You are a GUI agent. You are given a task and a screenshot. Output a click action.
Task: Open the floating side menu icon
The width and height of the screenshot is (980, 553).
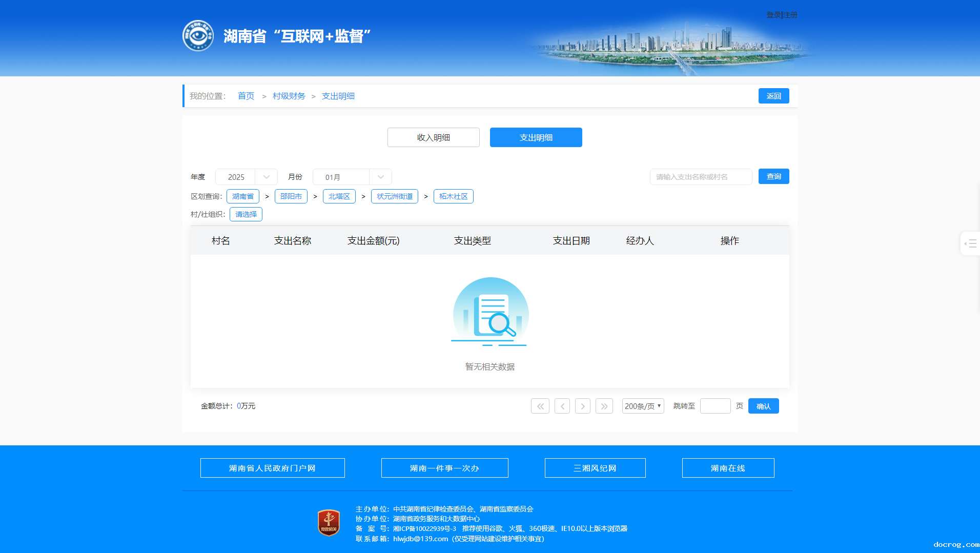970,244
